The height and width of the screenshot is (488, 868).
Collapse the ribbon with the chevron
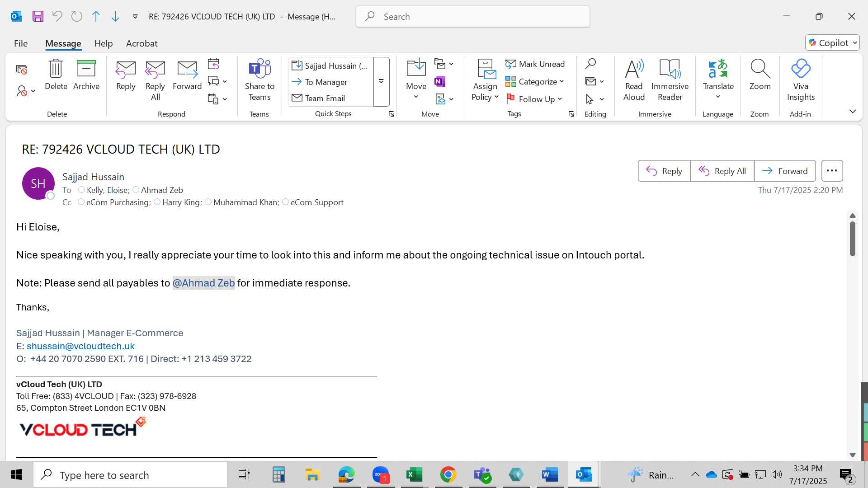(853, 112)
